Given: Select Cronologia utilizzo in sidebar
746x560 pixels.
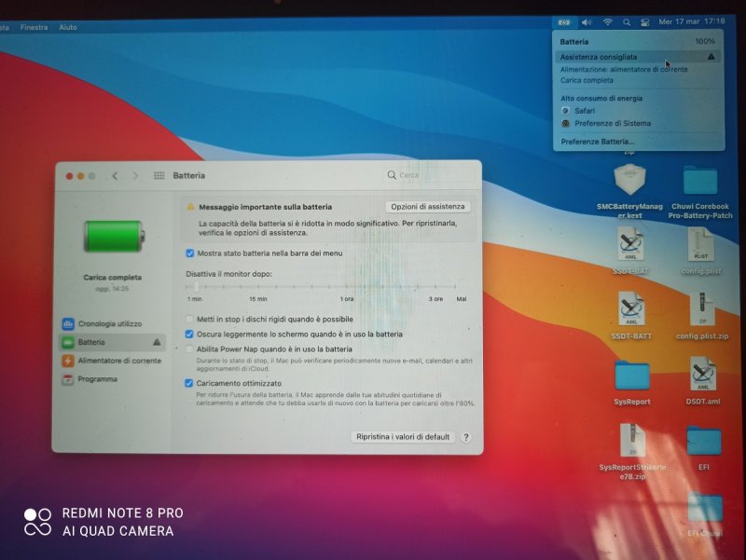Looking at the screenshot, I should pyautogui.click(x=112, y=323).
